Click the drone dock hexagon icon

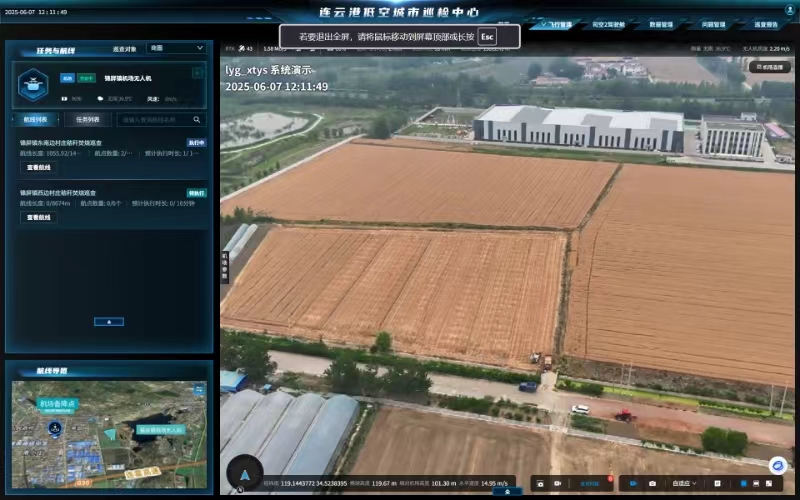(x=33, y=85)
